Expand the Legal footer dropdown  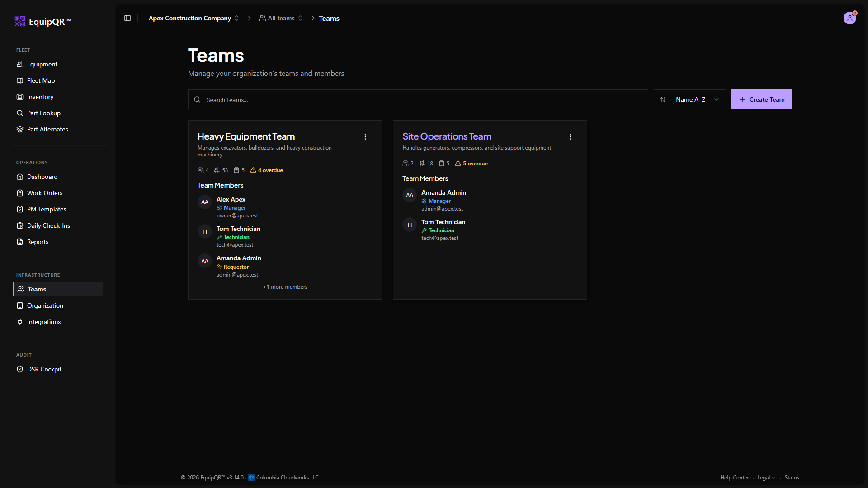766,478
